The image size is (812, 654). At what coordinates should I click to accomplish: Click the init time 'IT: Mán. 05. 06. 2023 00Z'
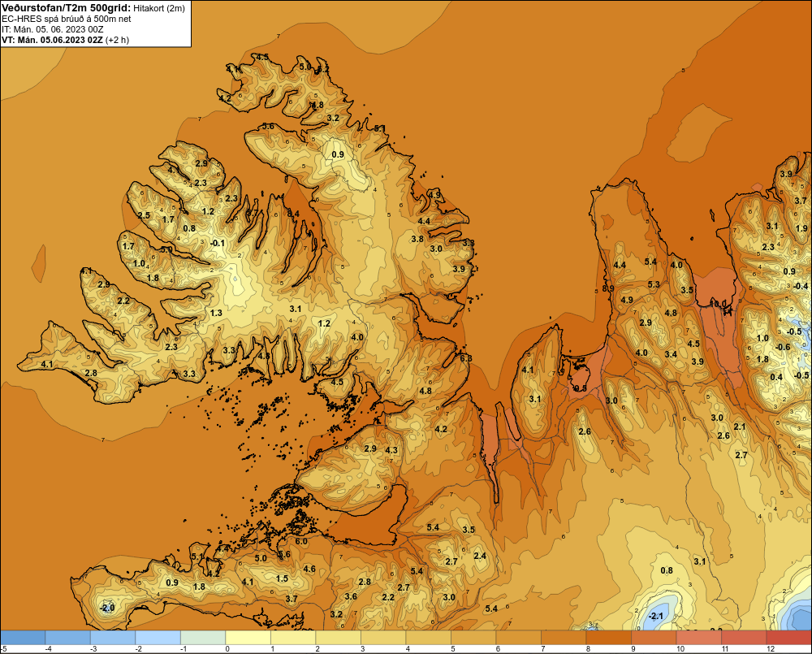tap(53, 29)
